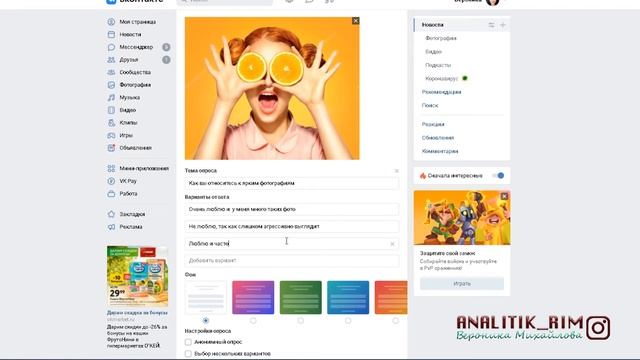Viewport: 640px width, 360px height.
Task: Choose pink-purple gradient background swatch
Action: point(253,298)
